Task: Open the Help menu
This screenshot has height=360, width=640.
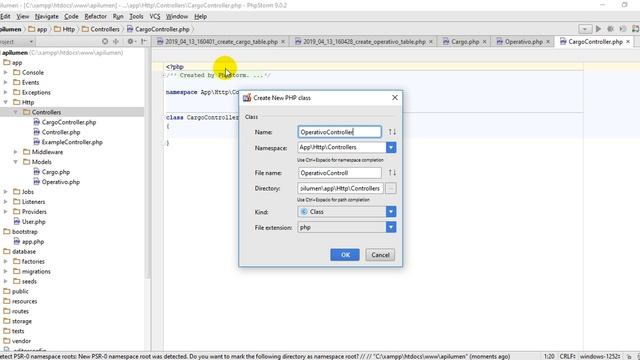Action: coord(200,16)
